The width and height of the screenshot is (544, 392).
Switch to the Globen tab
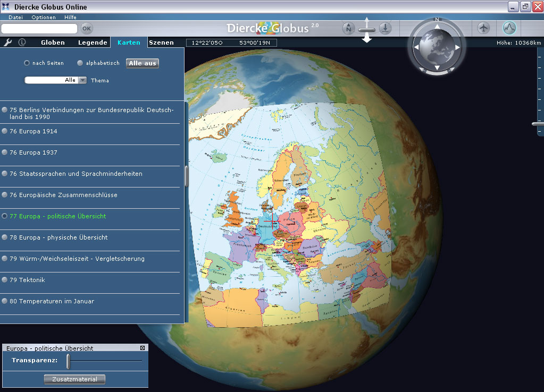(x=53, y=42)
